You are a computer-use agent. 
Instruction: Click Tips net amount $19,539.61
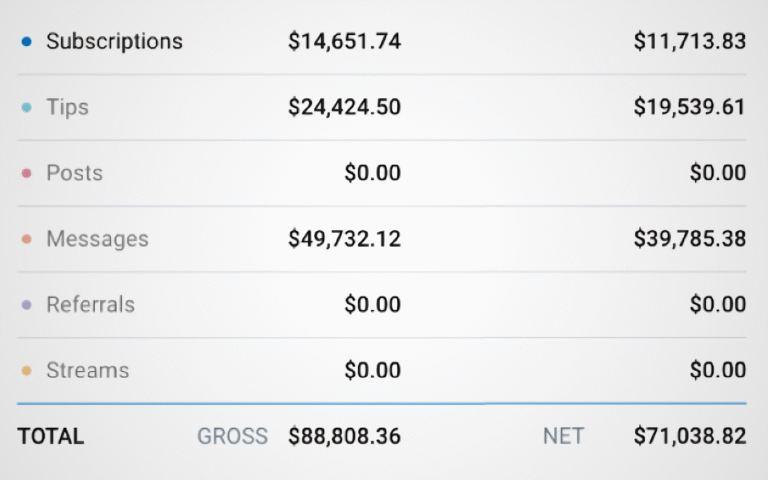pos(689,107)
